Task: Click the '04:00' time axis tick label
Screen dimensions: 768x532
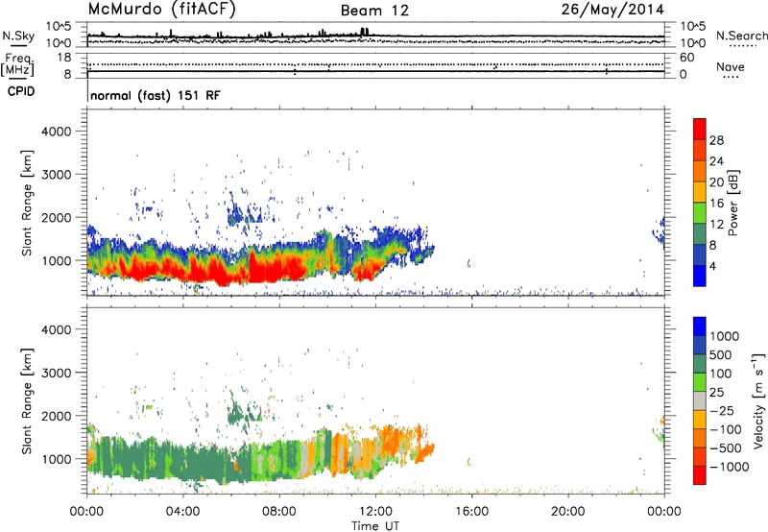Action: (x=182, y=512)
